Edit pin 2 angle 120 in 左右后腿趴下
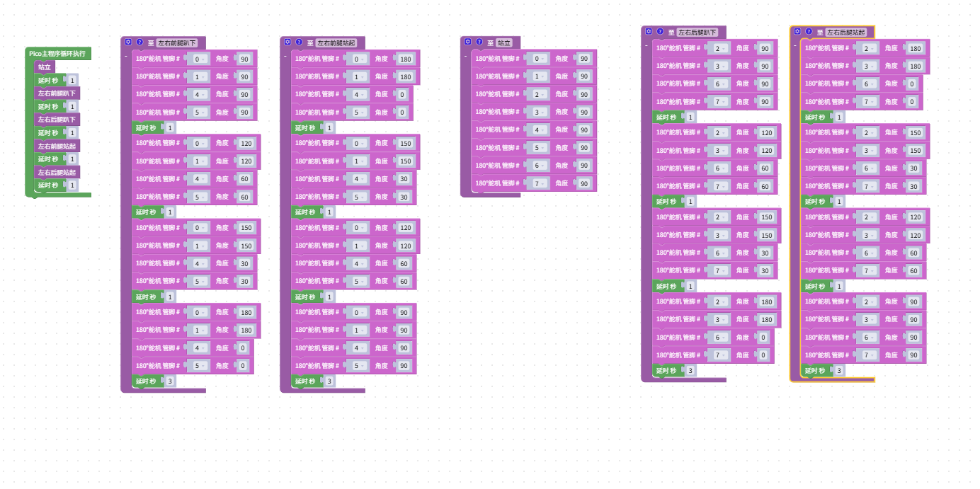980x489 pixels. 766,132
